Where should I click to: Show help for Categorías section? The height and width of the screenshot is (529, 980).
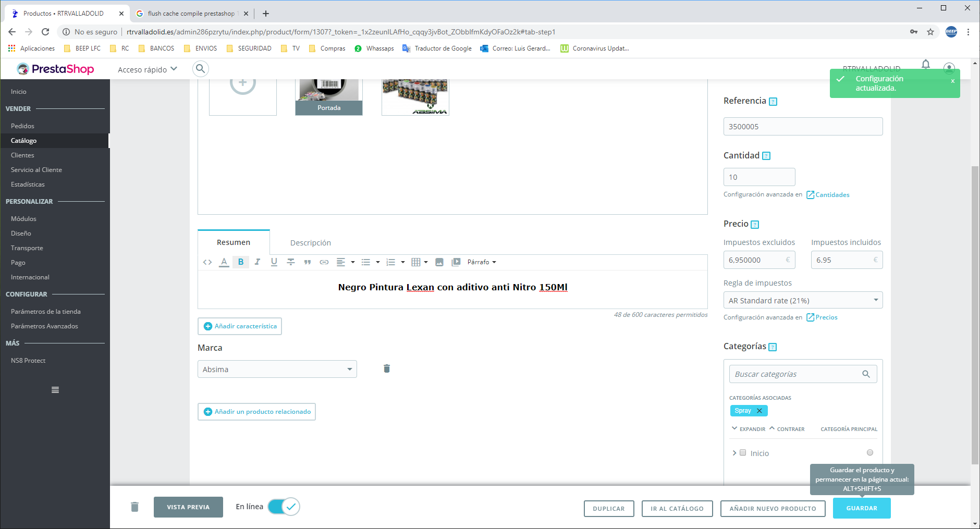click(773, 347)
